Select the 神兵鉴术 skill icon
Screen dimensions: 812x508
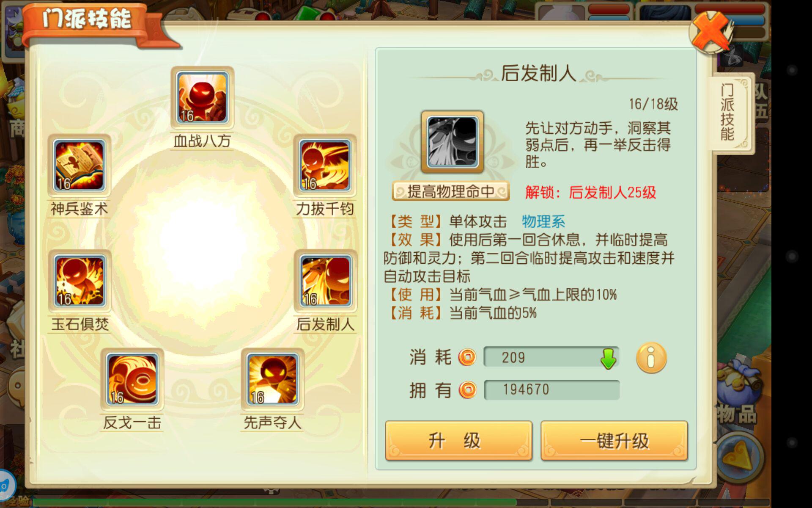click(79, 166)
